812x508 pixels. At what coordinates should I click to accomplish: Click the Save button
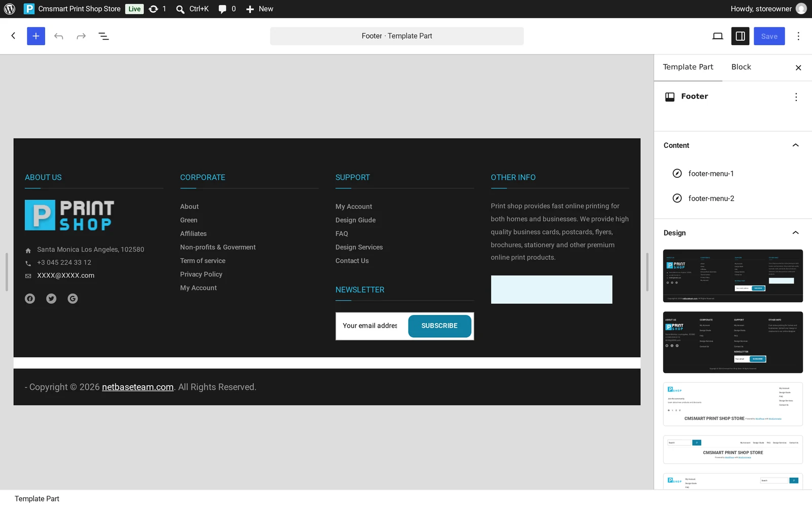[x=769, y=36]
